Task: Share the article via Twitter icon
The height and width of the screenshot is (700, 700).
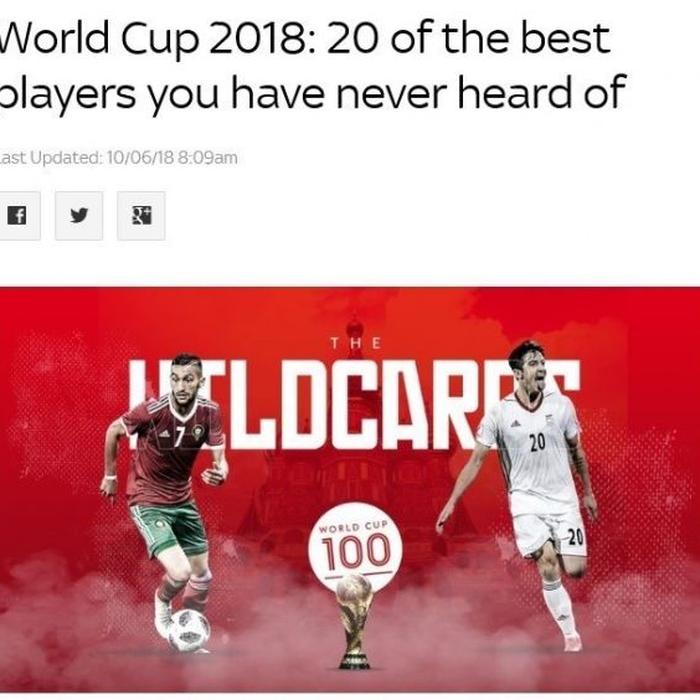Action: coord(79,216)
